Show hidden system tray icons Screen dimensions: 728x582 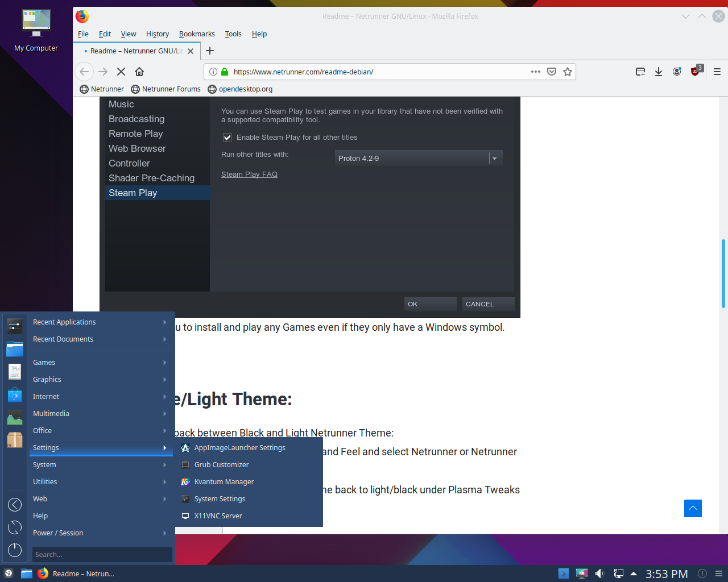click(634, 573)
